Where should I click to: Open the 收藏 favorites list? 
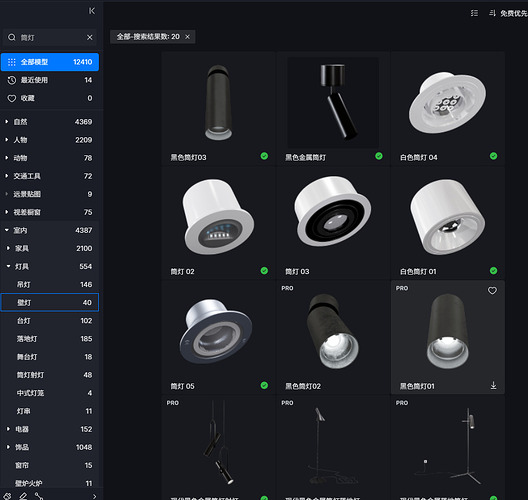50,98
